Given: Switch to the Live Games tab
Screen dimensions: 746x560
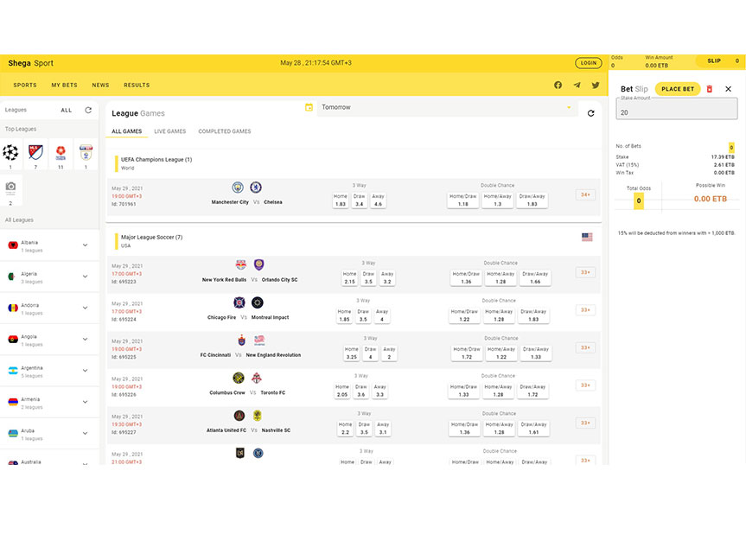Looking at the screenshot, I should click(x=169, y=131).
